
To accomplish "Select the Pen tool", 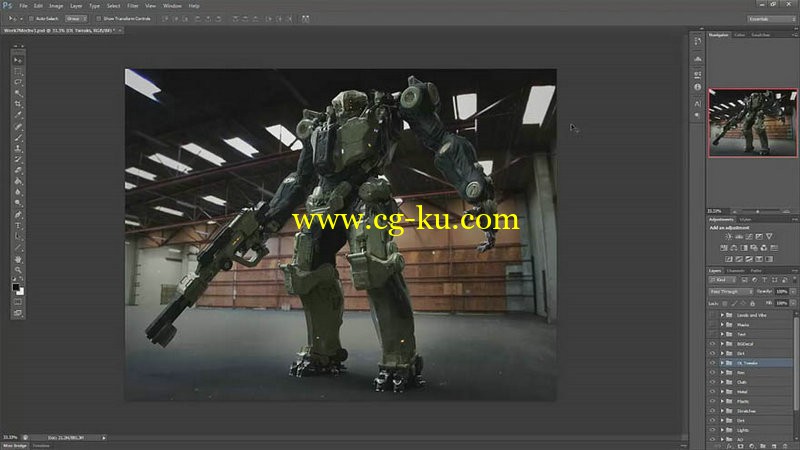I will (18, 214).
